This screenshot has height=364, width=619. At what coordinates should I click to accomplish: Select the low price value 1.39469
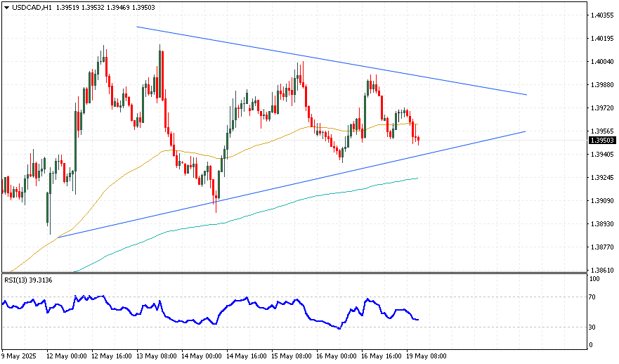(x=119, y=7)
